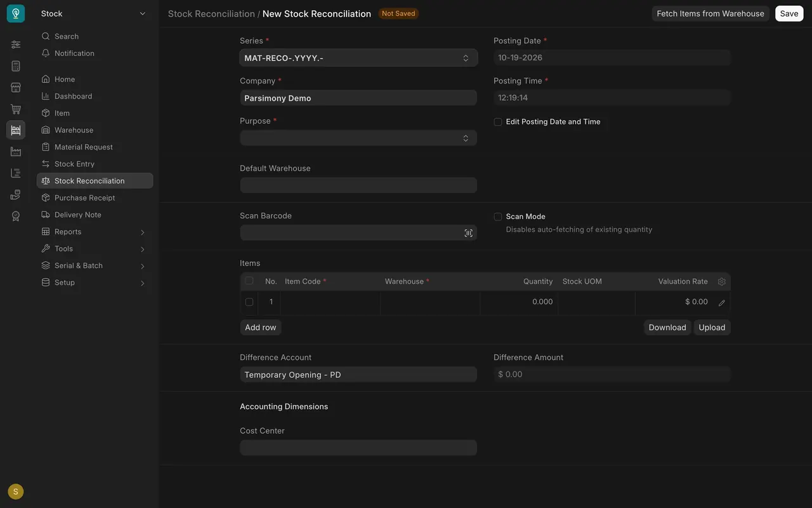Open items table gear settings icon
The height and width of the screenshot is (508, 812).
click(721, 281)
